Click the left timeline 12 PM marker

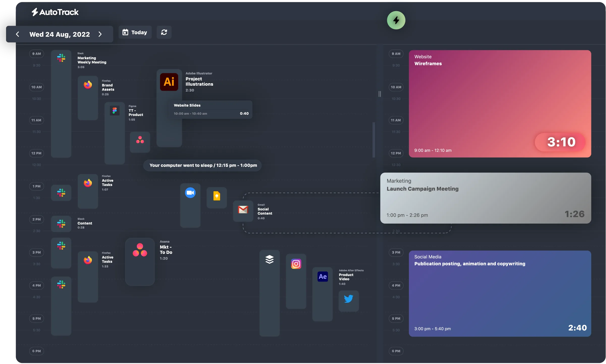coord(37,153)
